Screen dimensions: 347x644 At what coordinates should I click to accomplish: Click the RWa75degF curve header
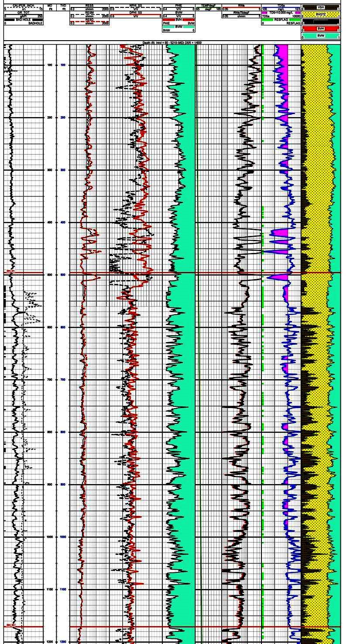point(241,13)
